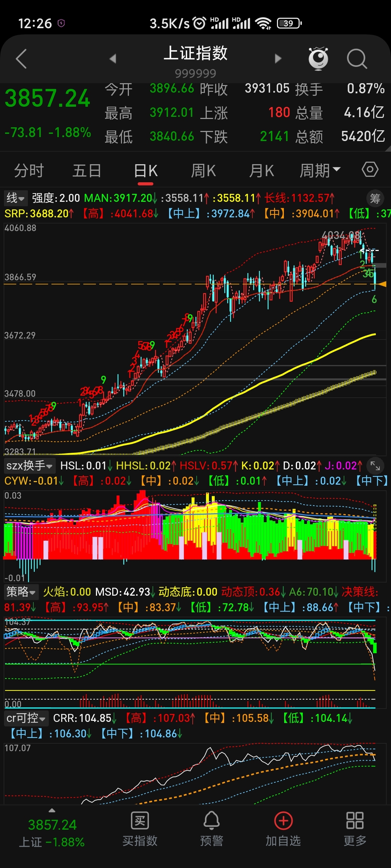Select the 日K tab

tap(146, 170)
